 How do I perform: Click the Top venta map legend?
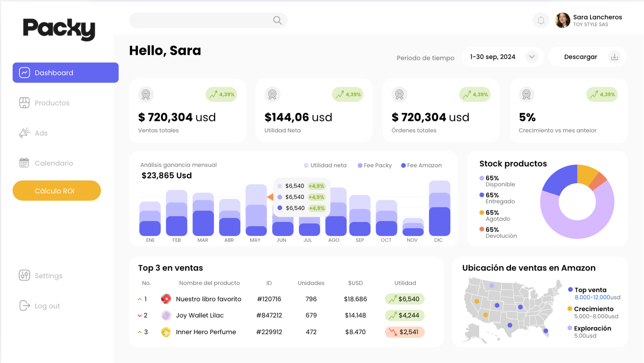click(x=594, y=293)
